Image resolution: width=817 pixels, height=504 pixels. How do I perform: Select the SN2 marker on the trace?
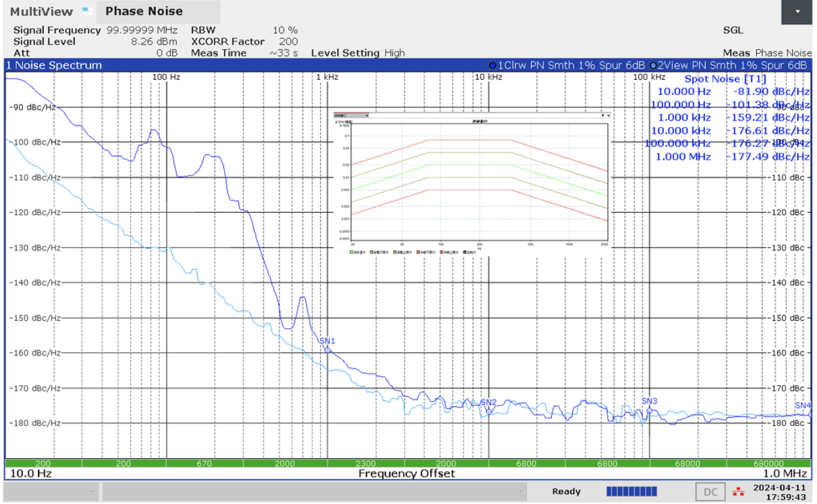click(x=488, y=410)
